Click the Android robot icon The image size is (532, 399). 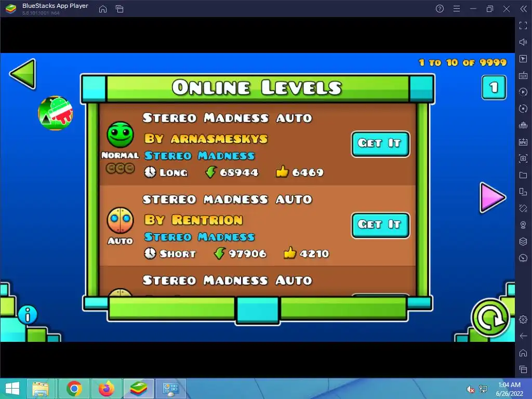click(x=56, y=113)
